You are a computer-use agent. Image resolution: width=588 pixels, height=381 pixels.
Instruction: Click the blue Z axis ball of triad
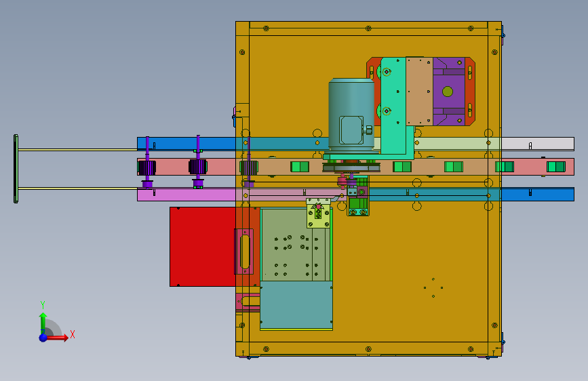[x=43, y=338]
